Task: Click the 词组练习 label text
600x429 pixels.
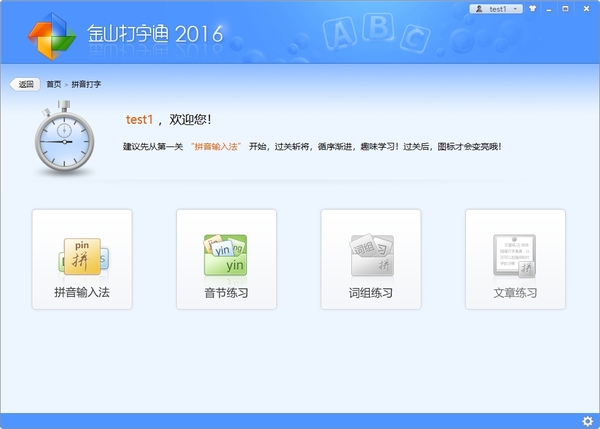Action: coord(370,293)
